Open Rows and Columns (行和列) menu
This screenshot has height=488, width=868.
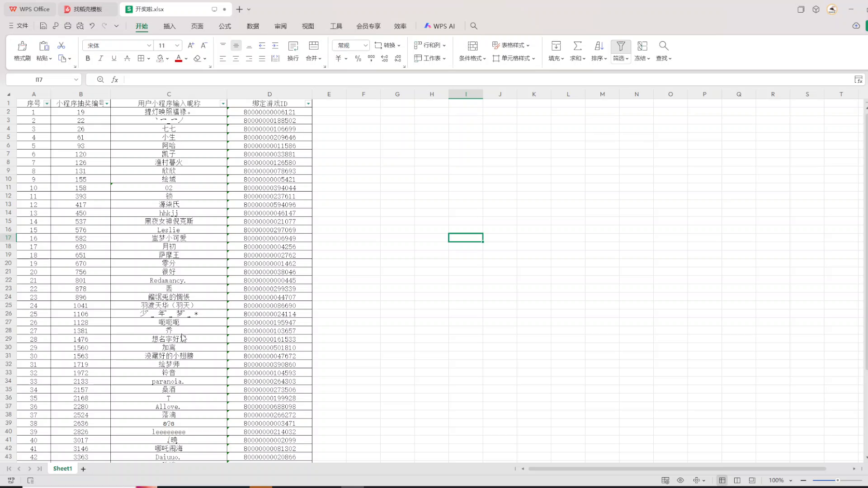pos(430,45)
